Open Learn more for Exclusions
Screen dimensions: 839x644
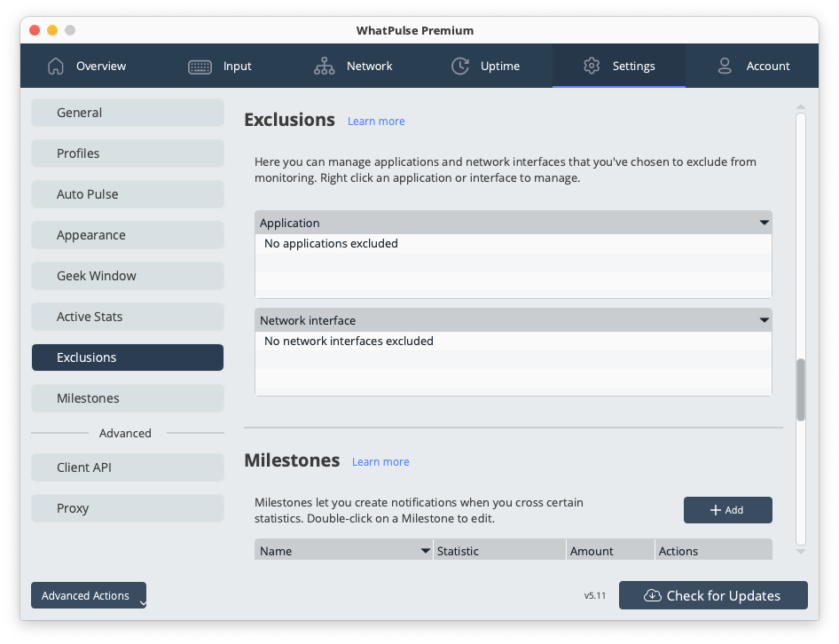[x=376, y=121]
